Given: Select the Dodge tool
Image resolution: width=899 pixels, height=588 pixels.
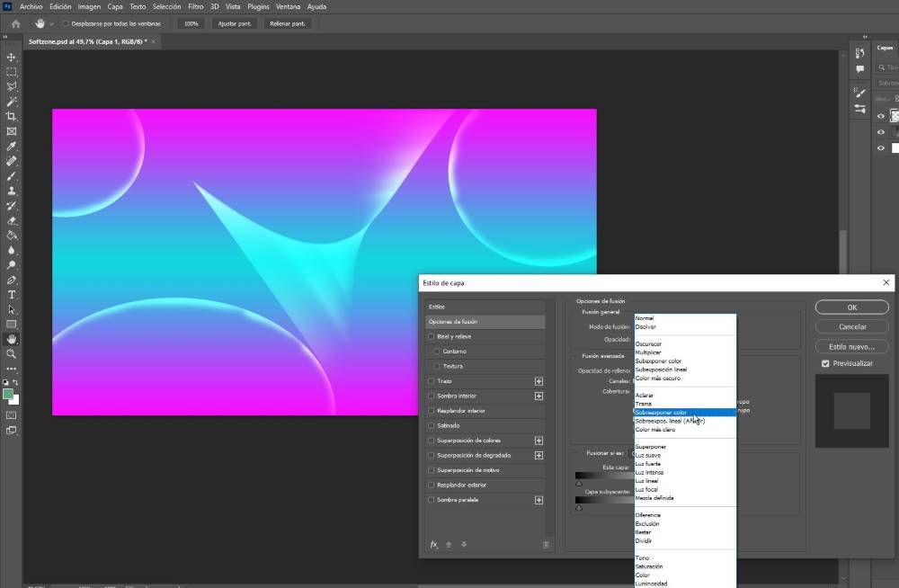Looking at the screenshot, I should click(x=11, y=265).
